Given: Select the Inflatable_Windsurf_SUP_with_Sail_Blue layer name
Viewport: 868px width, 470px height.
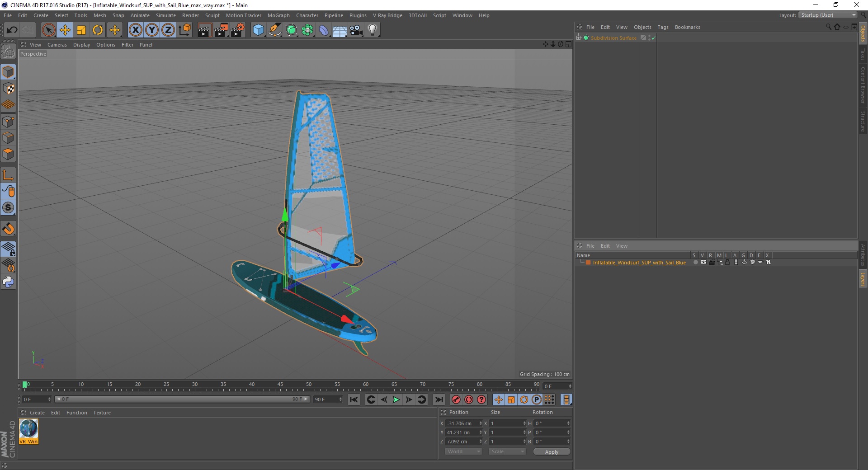Looking at the screenshot, I should click(639, 263).
